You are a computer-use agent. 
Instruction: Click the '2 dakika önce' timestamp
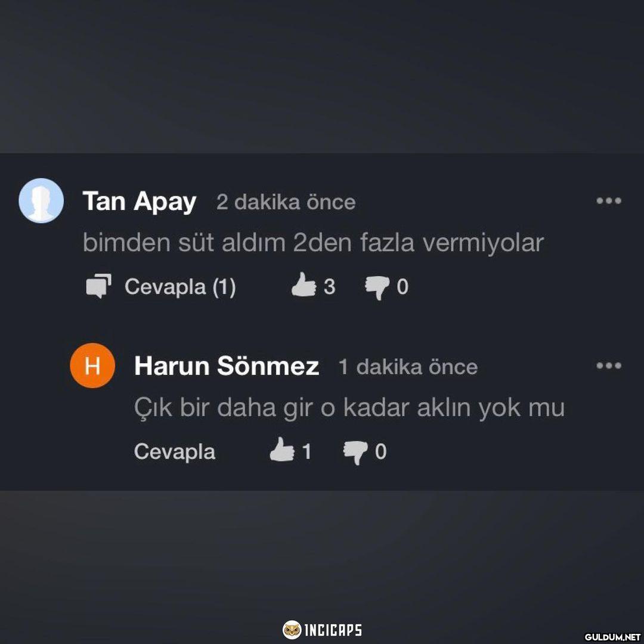[286, 202]
